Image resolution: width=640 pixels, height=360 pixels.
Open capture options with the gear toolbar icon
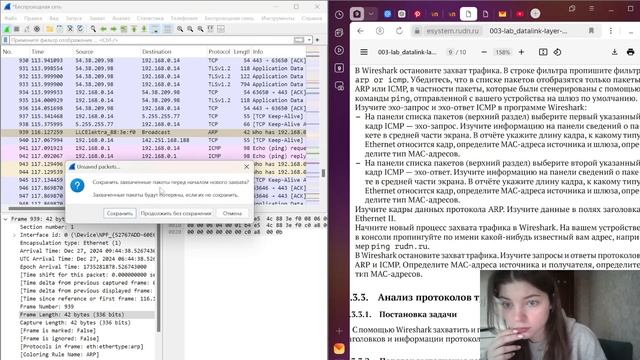[x=37, y=29]
